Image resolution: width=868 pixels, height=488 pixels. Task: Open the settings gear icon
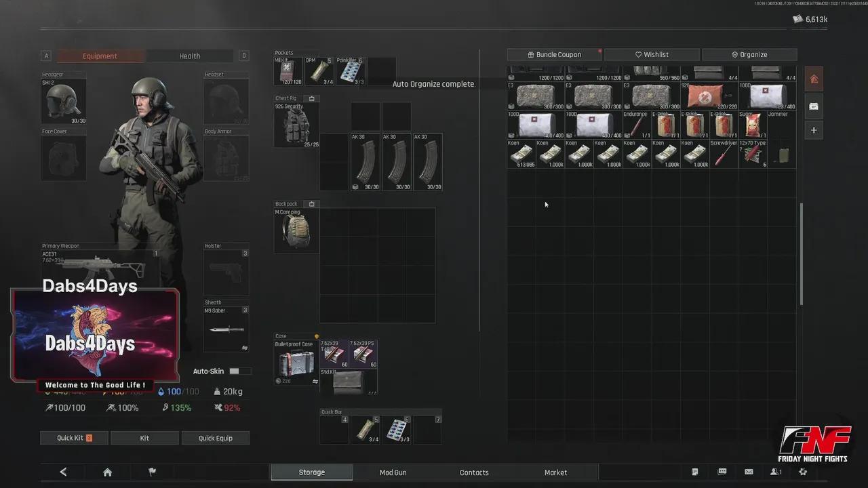point(803,472)
